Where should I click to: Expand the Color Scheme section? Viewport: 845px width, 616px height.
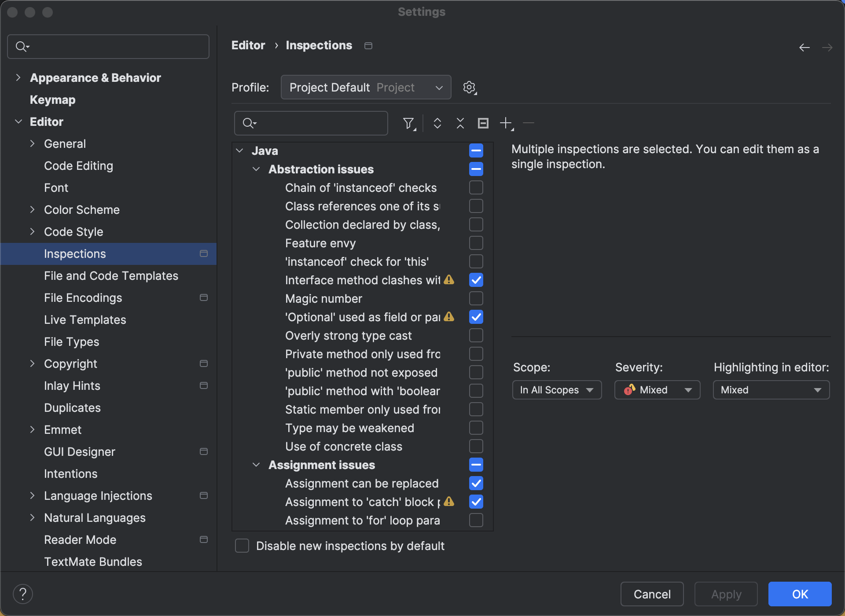33,209
